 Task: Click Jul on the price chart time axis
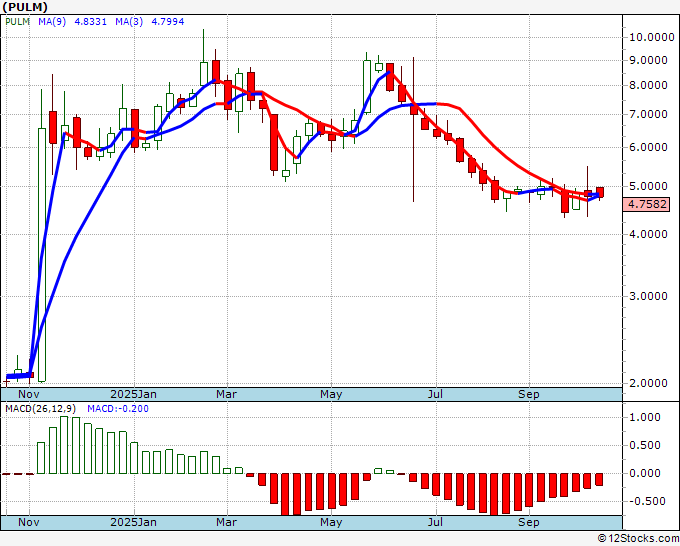click(x=435, y=394)
